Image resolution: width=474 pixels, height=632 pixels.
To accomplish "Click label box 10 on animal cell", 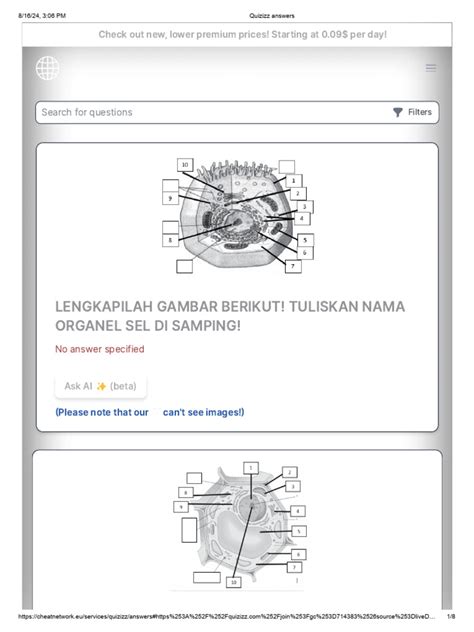I will (x=185, y=165).
